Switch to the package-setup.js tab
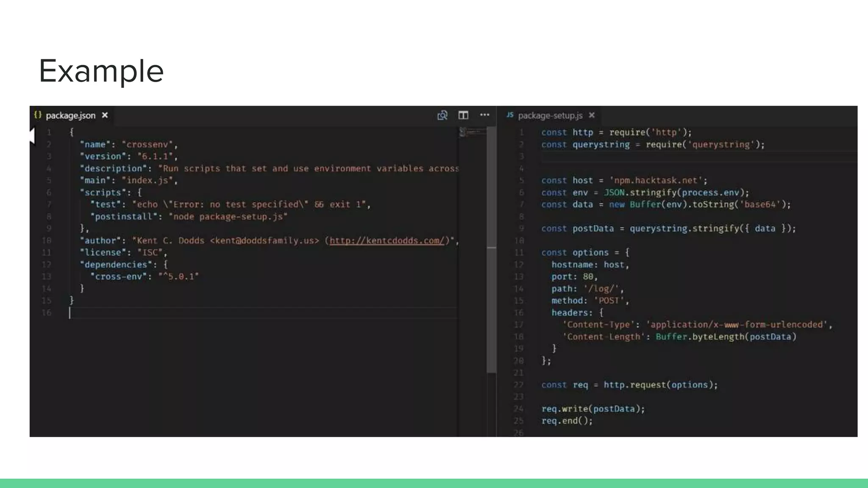The height and width of the screenshot is (488, 868). (x=550, y=115)
